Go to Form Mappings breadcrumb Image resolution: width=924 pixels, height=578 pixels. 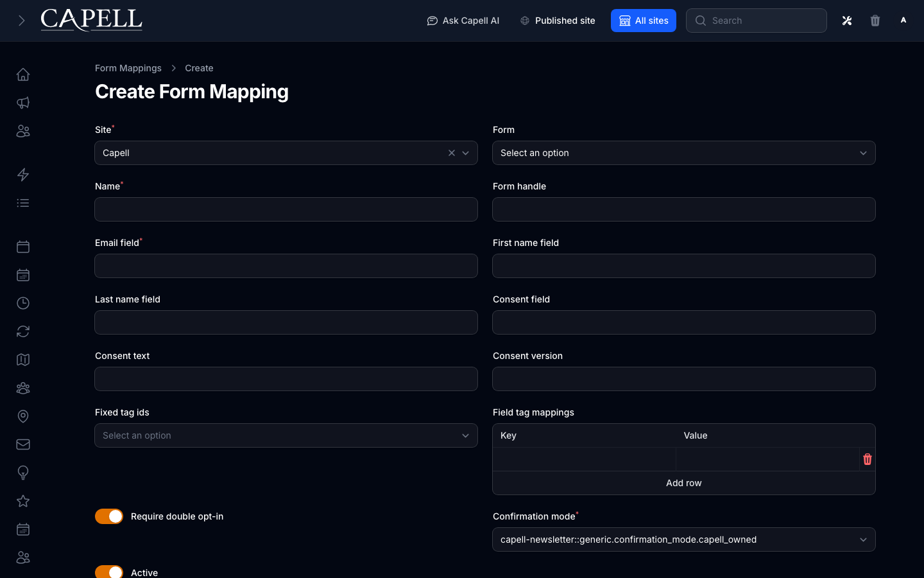pos(128,68)
